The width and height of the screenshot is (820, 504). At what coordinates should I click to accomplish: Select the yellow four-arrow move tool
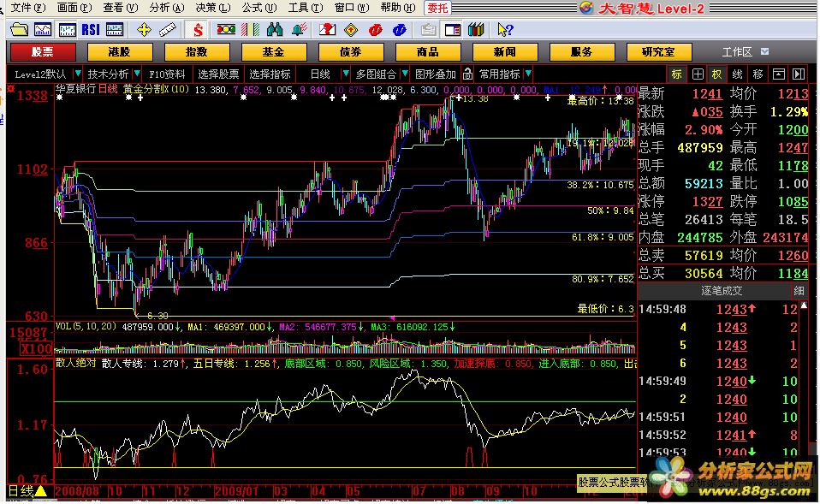(144, 30)
